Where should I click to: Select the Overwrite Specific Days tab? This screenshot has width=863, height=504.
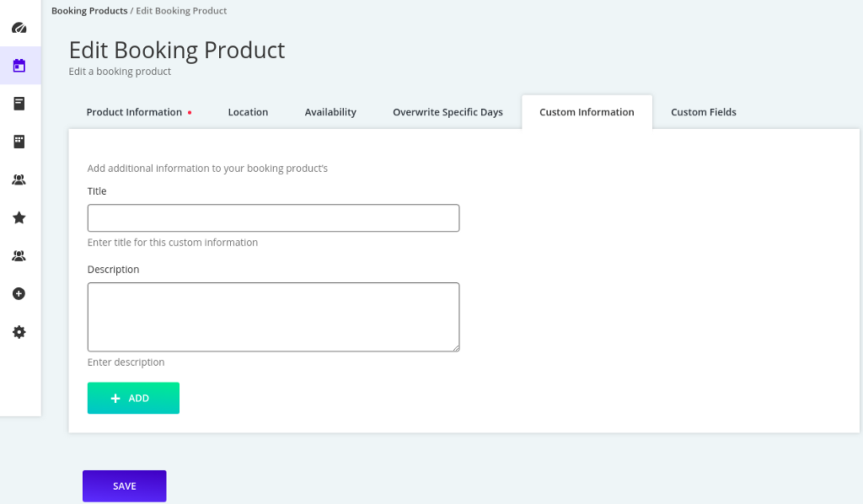tap(448, 112)
